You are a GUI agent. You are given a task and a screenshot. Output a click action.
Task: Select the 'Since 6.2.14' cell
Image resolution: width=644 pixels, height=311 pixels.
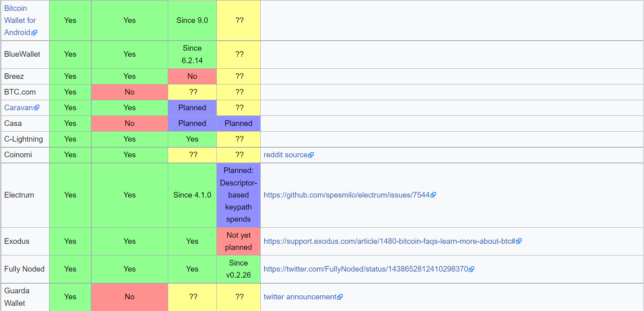(x=192, y=54)
